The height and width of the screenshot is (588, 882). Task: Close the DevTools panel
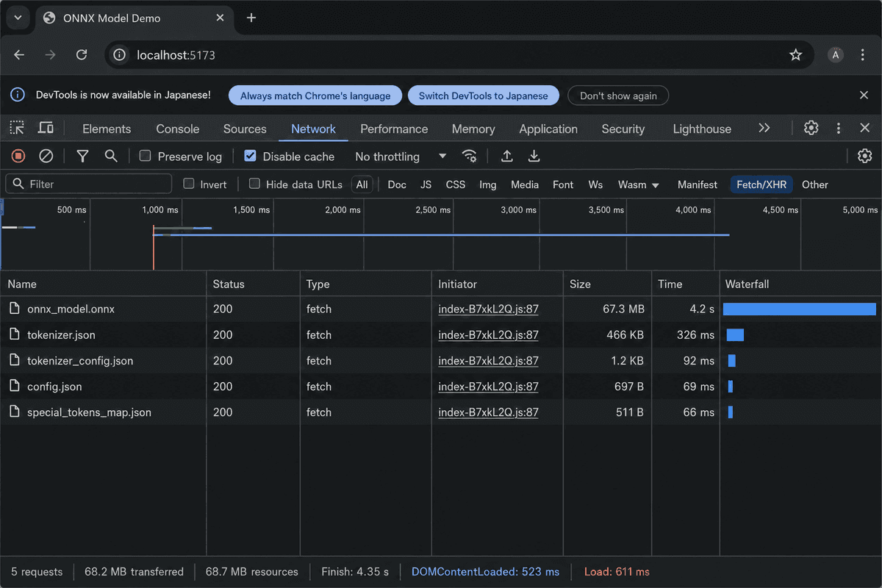[865, 128]
